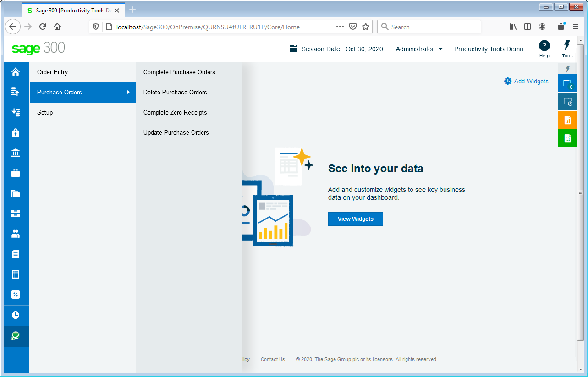Open the briefcase icon in the sidebar
Screen dimensions: 588x377
[16, 173]
